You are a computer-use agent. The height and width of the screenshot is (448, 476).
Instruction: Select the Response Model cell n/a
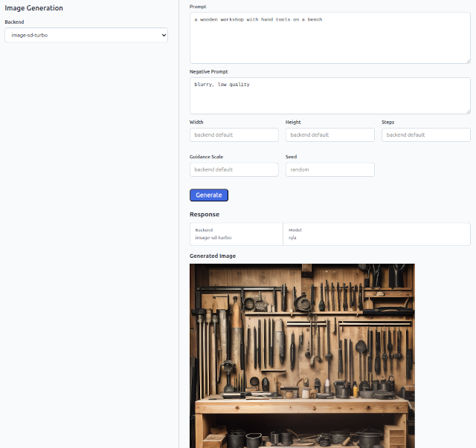(376, 234)
